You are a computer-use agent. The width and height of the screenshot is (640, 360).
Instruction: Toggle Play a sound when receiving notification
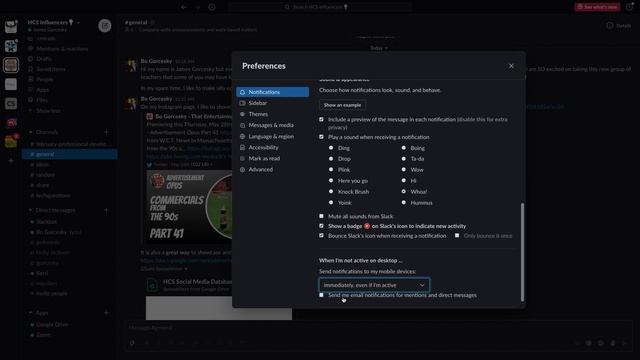point(321,137)
